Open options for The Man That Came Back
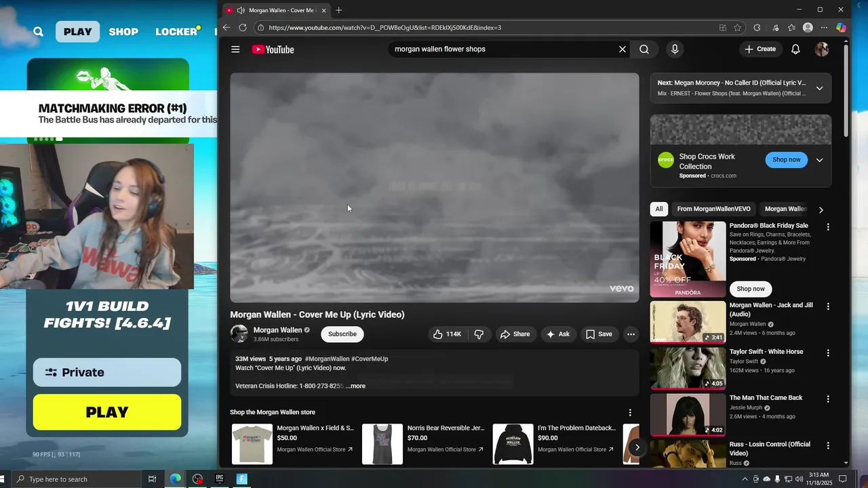 tap(828, 399)
